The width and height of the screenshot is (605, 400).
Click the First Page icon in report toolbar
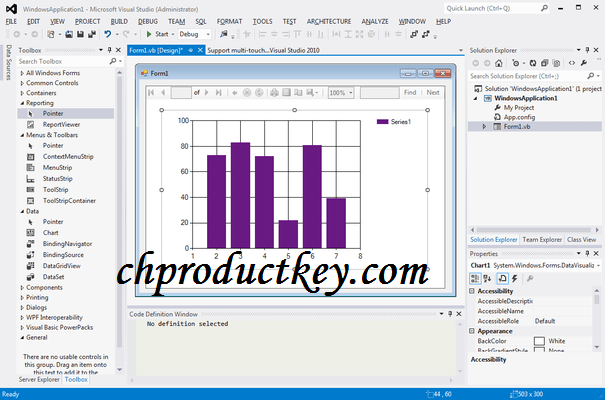[x=151, y=93]
